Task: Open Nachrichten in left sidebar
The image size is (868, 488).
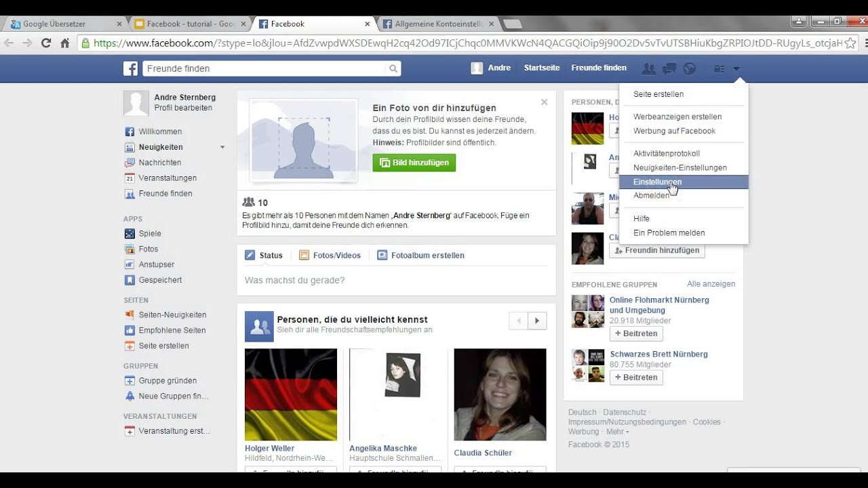Action: click(159, 163)
